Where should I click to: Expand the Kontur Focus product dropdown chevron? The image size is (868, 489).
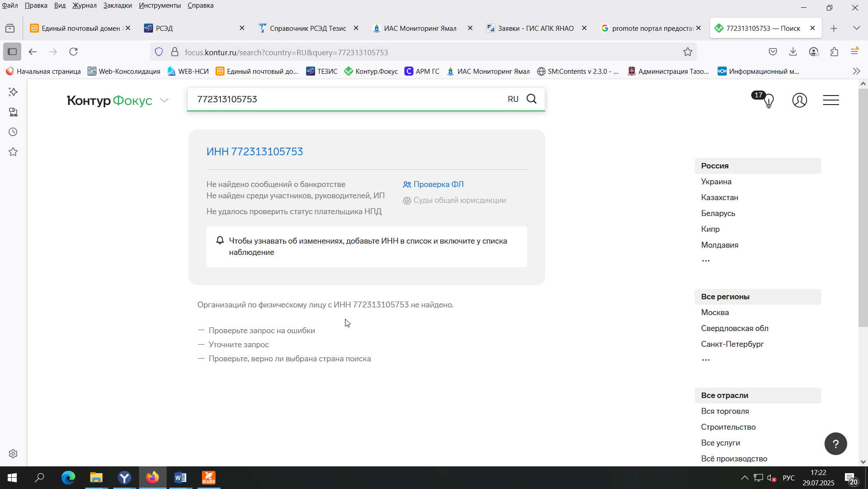(164, 101)
